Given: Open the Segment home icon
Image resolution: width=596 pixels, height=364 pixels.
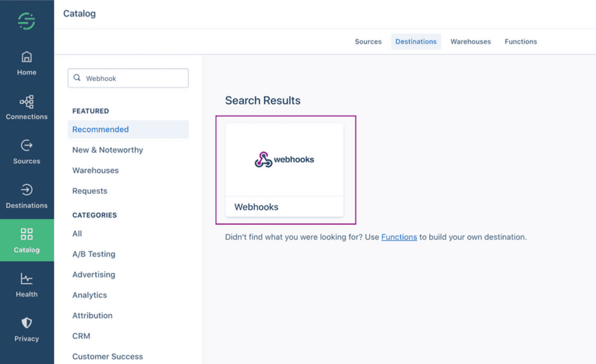Looking at the screenshot, I should click(26, 56).
